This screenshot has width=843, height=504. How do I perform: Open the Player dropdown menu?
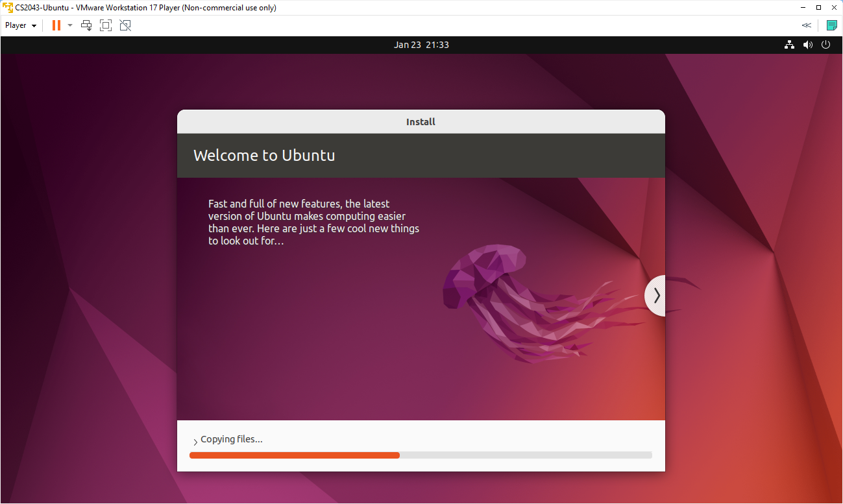pyautogui.click(x=21, y=25)
